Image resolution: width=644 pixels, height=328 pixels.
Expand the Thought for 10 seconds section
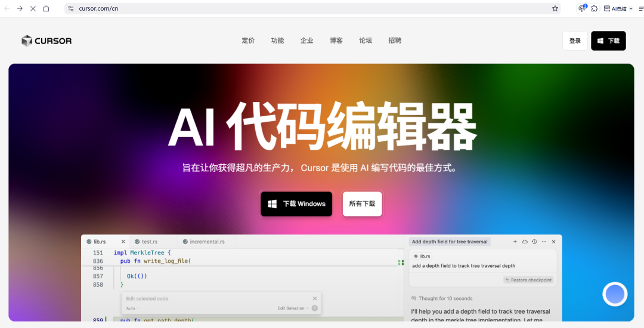tap(442, 298)
